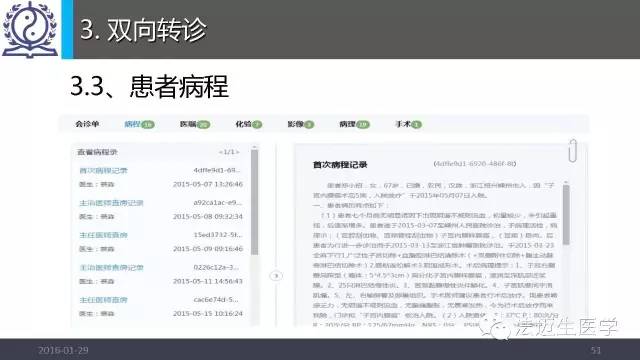Click record ID 4dffe9d1-69... in the list

pyautogui.click(x=217, y=170)
